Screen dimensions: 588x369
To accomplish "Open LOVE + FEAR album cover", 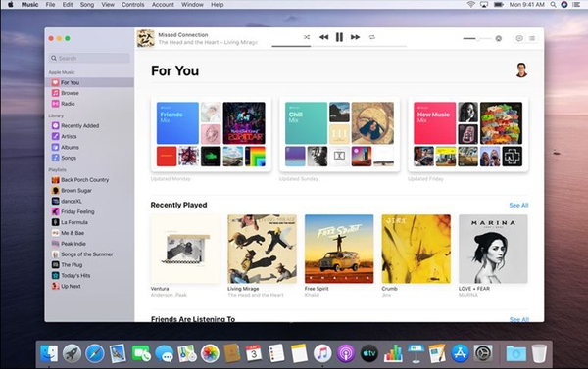I will 493,249.
